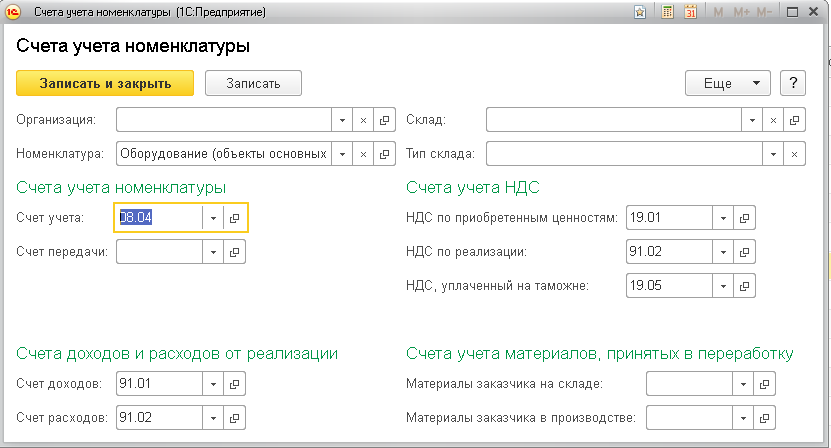Open the Организация item with the open icon
This screenshot has height=448, width=831.
tap(384, 120)
